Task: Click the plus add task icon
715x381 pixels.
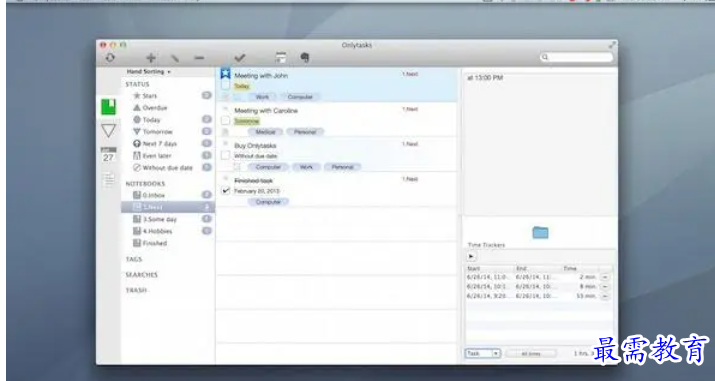Action: coord(151,58)
